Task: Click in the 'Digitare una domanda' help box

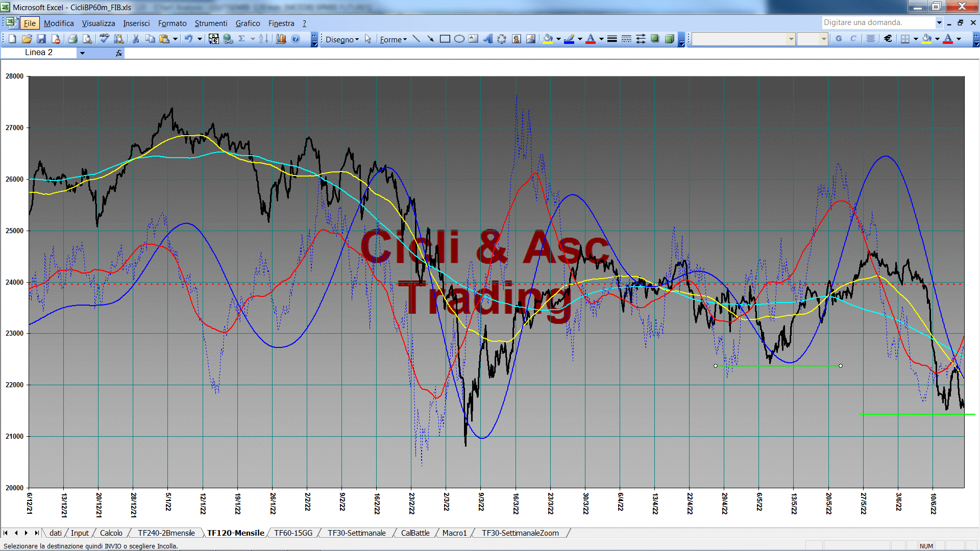Action: tap(878, 22)
